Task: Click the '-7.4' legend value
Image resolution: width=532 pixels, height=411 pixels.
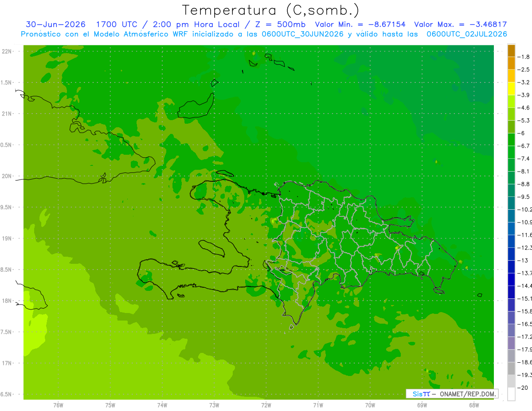Action: [x=524, y=158]
